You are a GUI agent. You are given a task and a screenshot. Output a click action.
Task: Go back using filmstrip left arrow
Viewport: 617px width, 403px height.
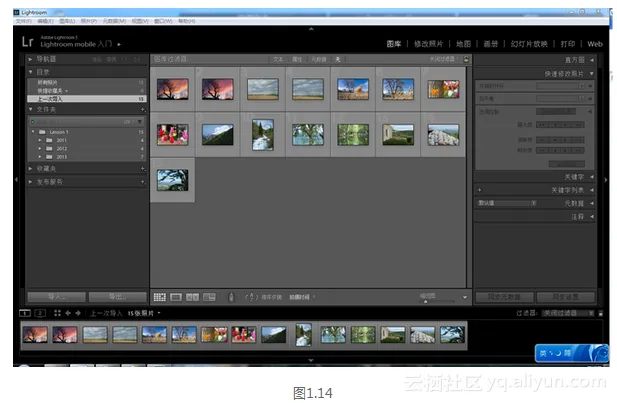pos(68,313)
